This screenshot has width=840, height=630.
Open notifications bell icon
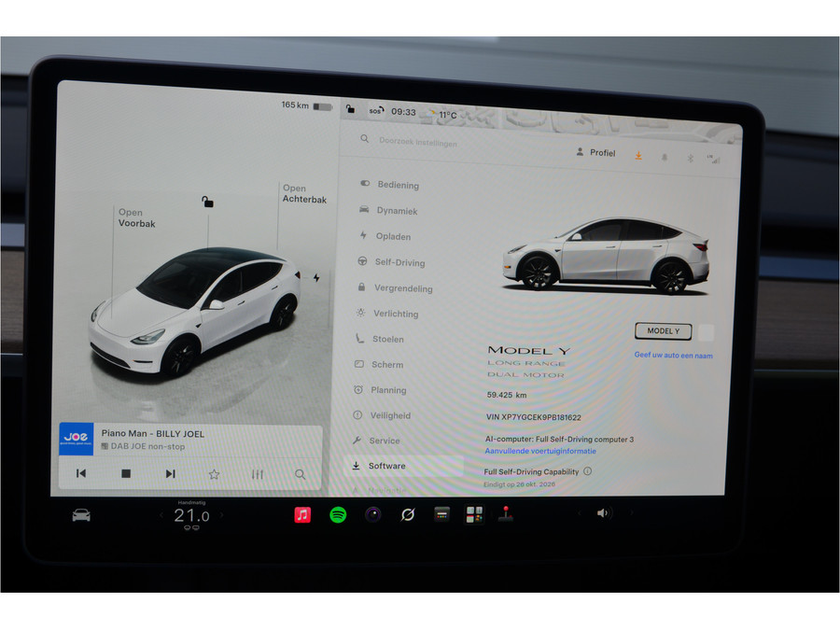click(x=665, y=157)
